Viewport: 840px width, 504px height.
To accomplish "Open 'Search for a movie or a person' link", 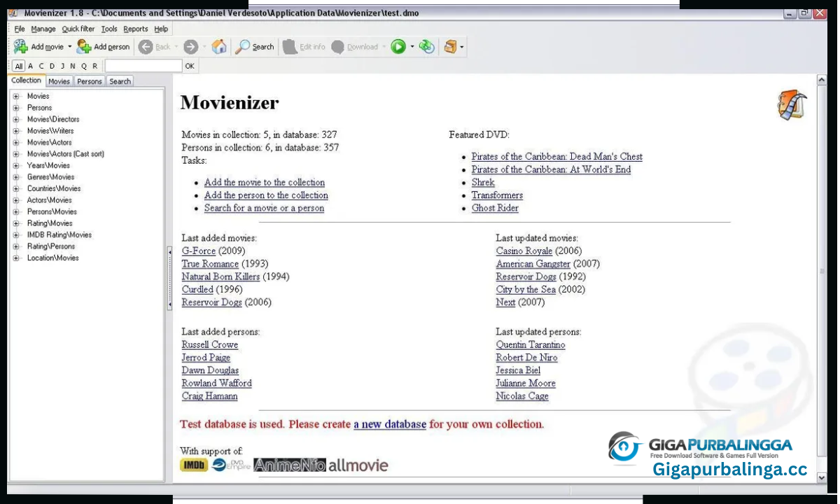I will pyautogui.click(x=264, y=208).
